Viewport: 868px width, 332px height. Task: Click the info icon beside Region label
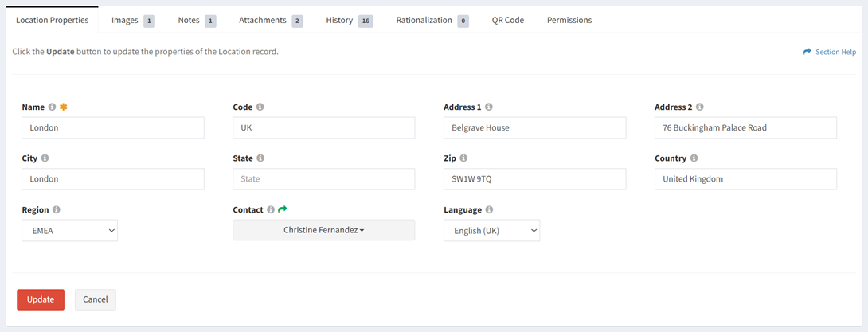(x=57, y=210)
